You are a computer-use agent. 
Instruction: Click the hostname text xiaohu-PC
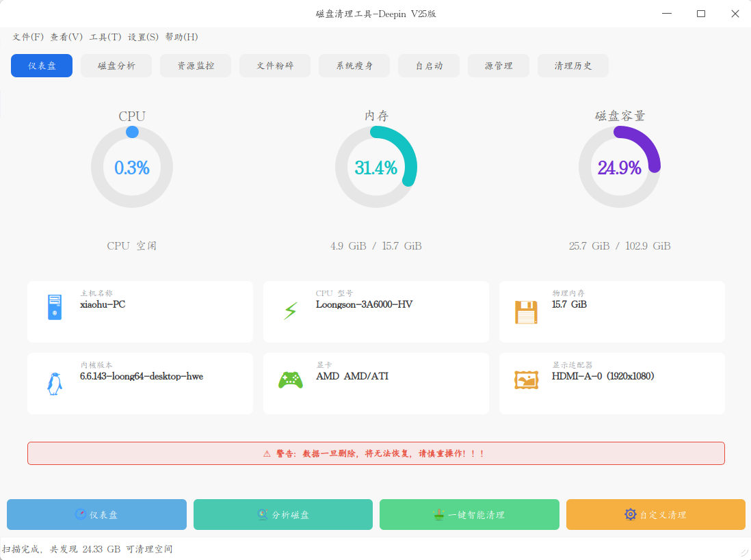(103, 304)
